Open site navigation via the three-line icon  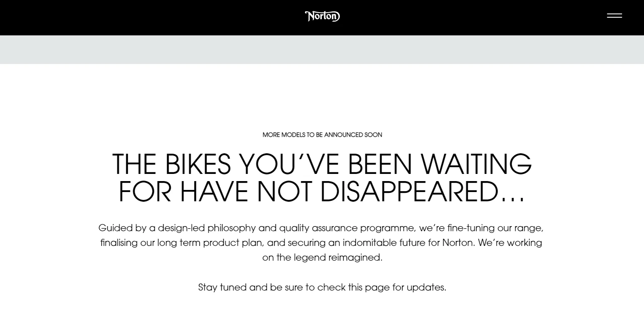click(x=615, y=16)
